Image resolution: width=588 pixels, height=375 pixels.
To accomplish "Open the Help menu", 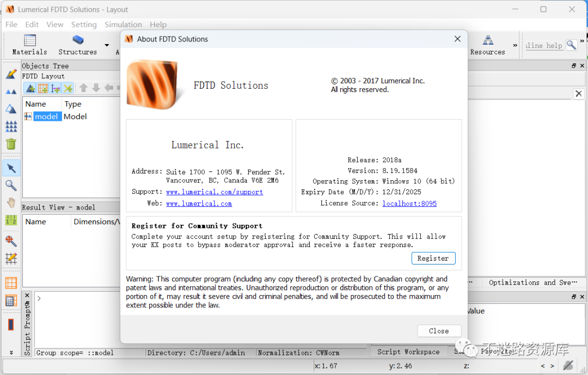I will (x=158, y=24).
